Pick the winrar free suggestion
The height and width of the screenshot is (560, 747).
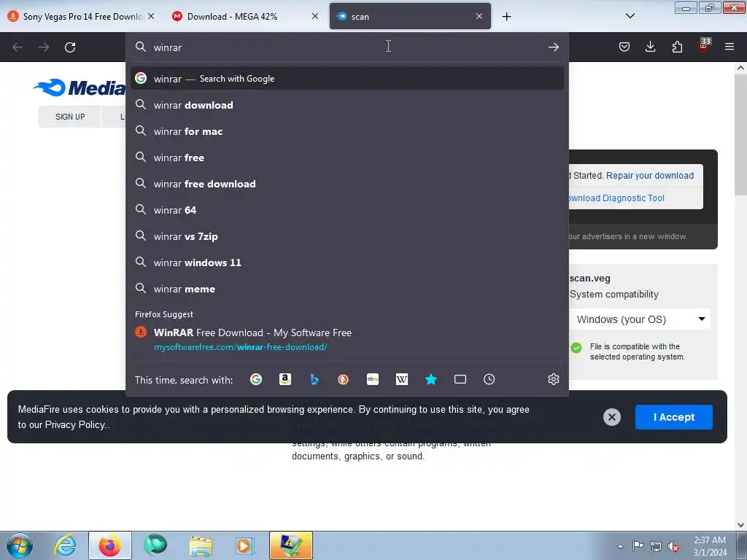[x=347, y=157]
